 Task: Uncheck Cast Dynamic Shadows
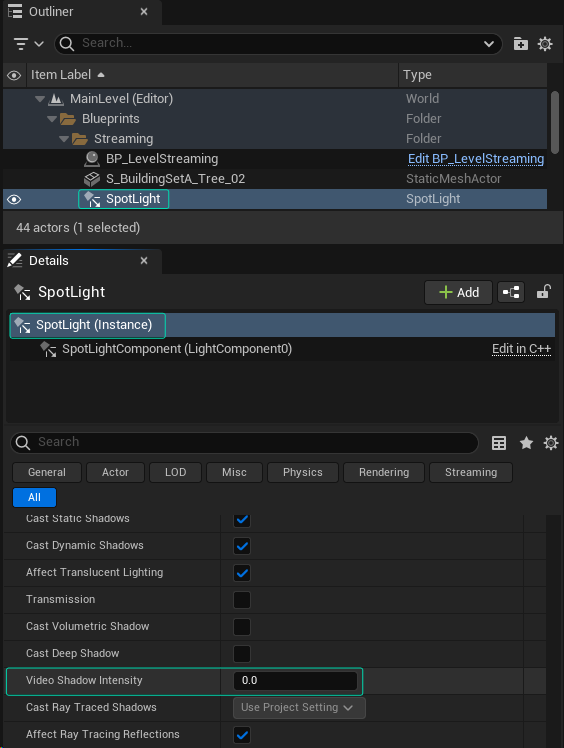coord(242,546)
